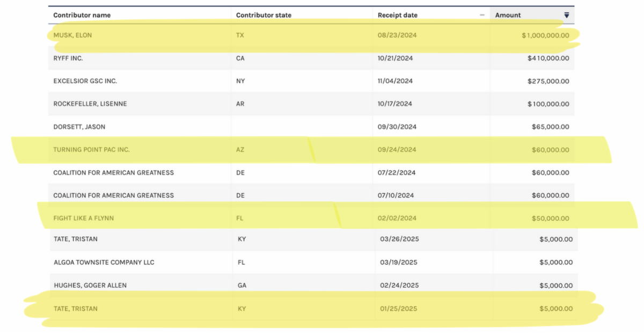Click on ROCKEFELLER, LISENNE contributor name
The height and width of the screenshot is (333, 644).
(x=90, y=104)
